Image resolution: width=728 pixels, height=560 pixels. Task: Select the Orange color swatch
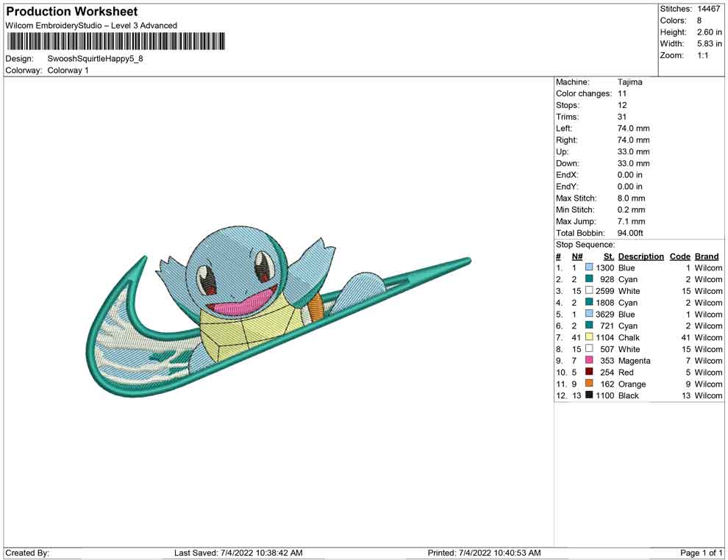[589, 383]
